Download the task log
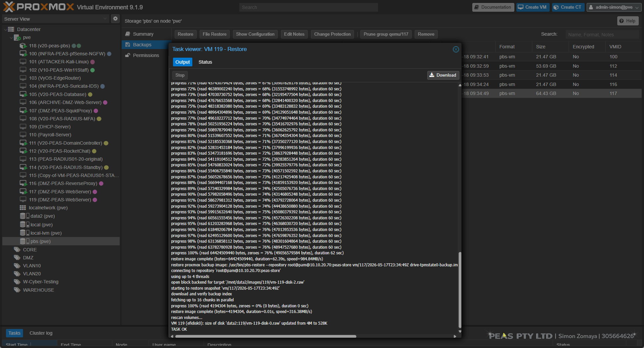Viewport: 644px width, 348px height. tap(443, 75)
